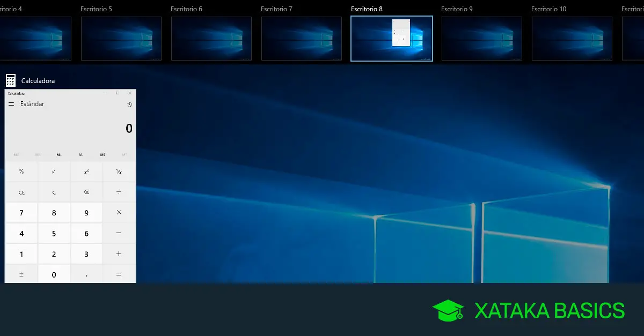Select the highlighted Escritorio 8 desktop thumbnail
The image size is (644, 336).
click(x=392, y=38)
